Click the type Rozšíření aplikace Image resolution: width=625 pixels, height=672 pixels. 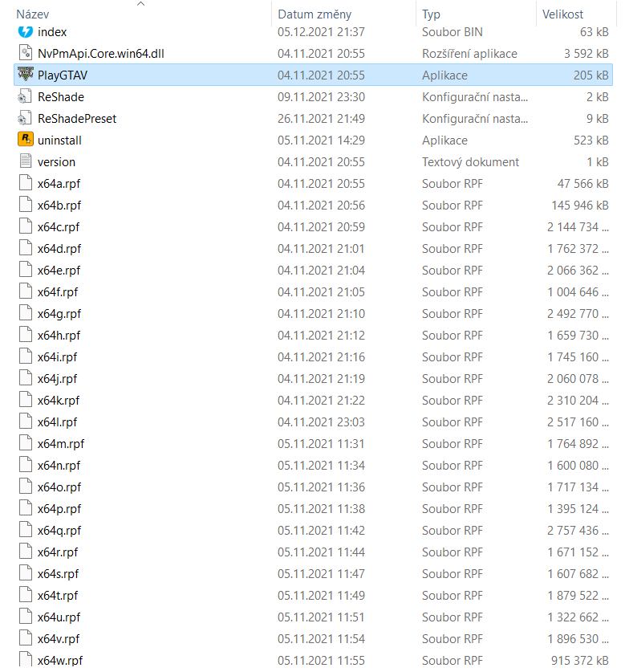[x=469, y=54]
